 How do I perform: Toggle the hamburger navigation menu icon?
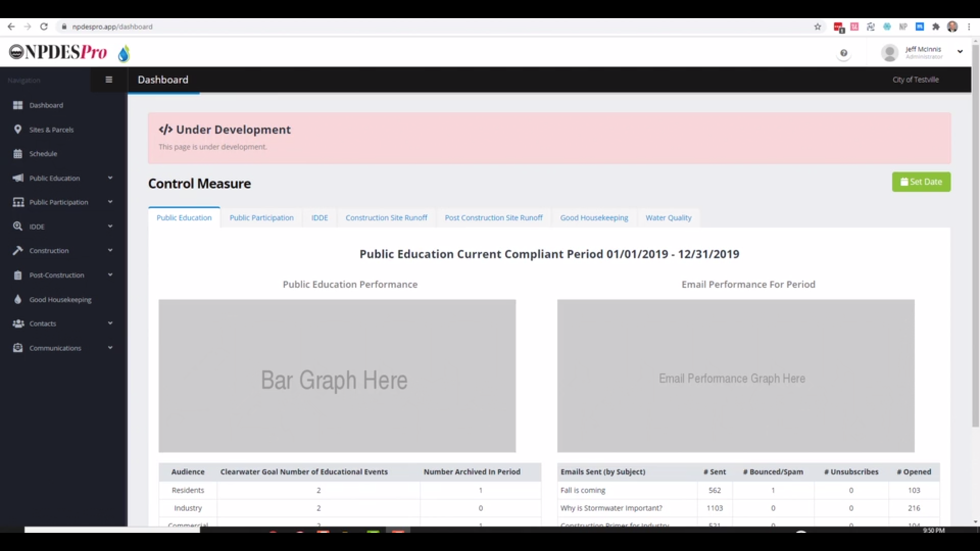pyautogui.click(x=109, y=80)
